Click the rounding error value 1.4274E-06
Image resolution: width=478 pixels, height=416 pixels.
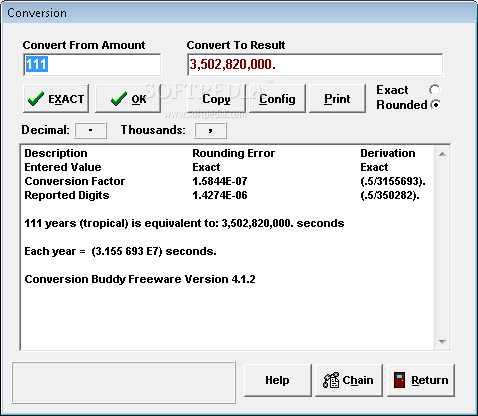pyautogui.click(x=220, y=195)
